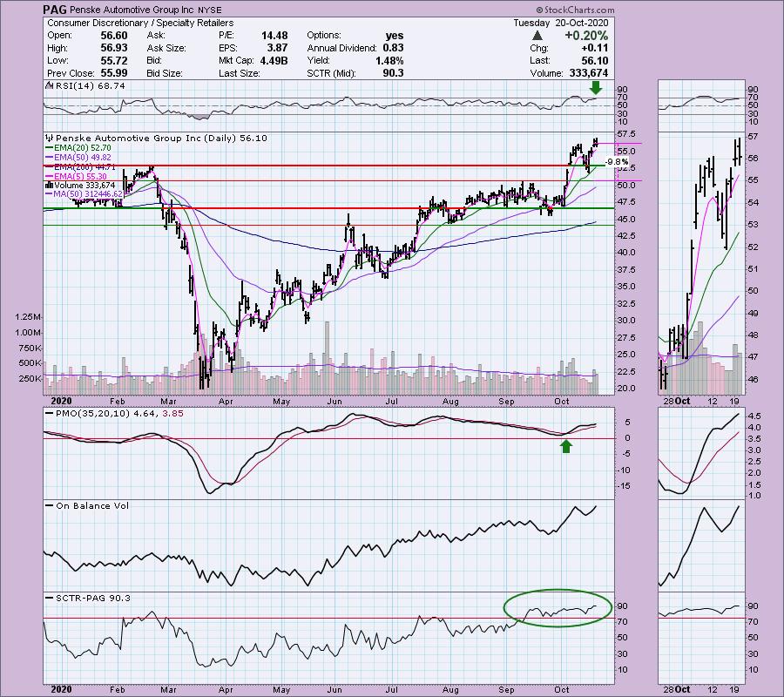Click the 1.25M volume axis label
The image size is (784, 697).
[x=28, y=317]
